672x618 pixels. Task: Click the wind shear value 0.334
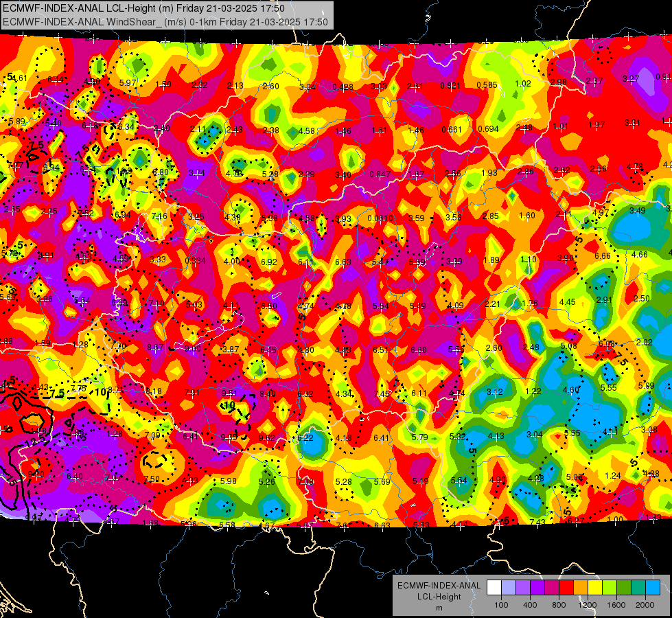pos(195,261)
